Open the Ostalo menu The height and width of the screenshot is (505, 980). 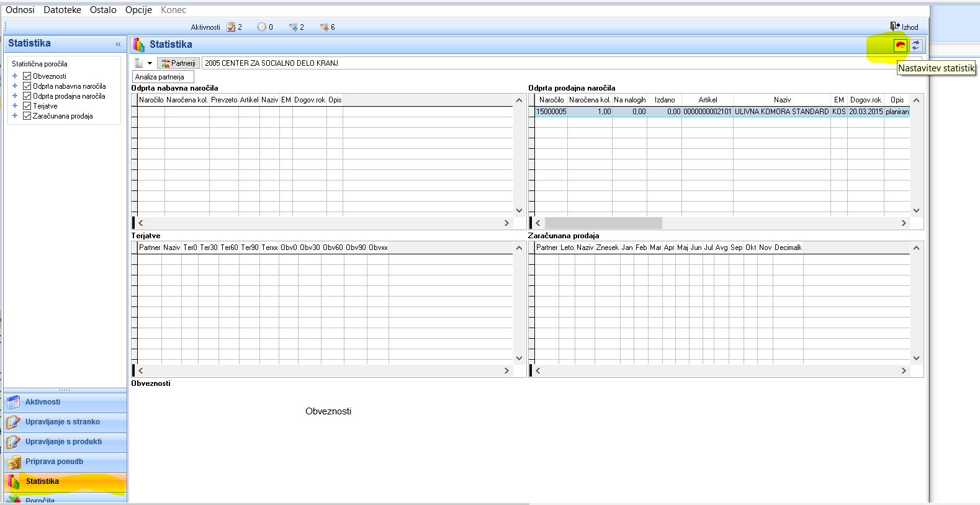tap(103, 10)
